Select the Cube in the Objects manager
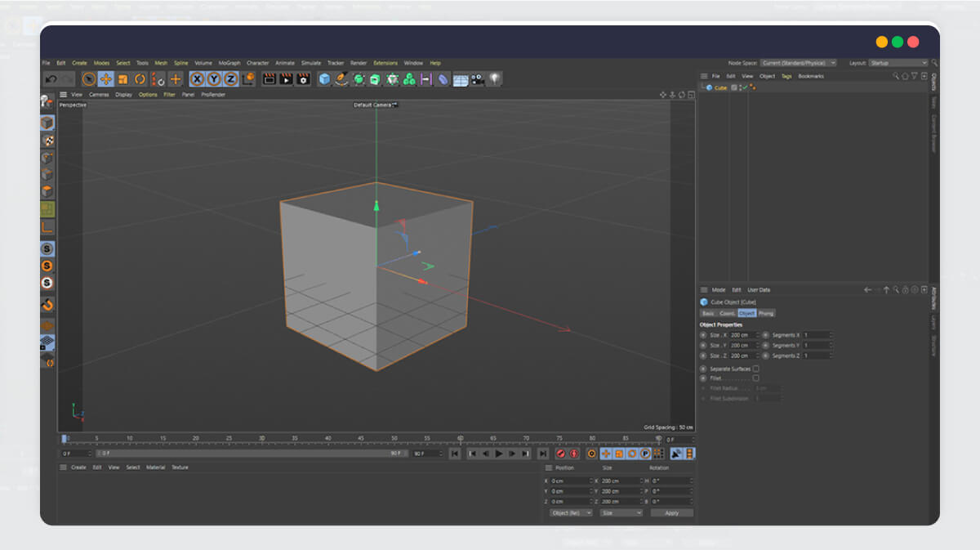 [719, 87]
